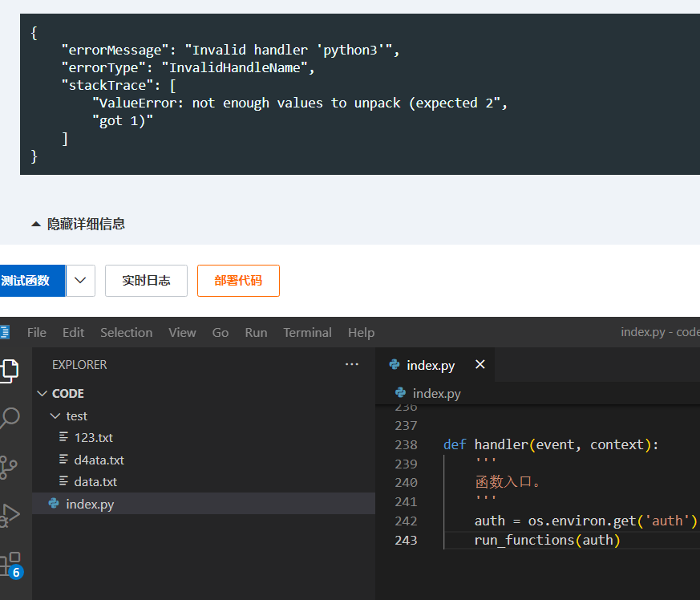The width and height of the screenshot is (700, 600).
Task: Open the View menu
Action: [x=182, y=332]
